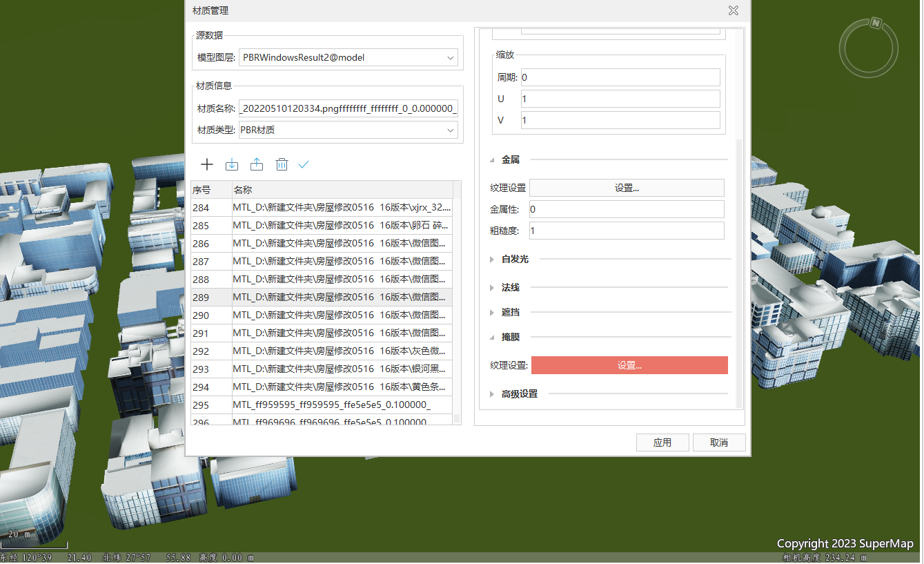This screenshot has height=564, width=924.
Task: Click the V scale input field
Action: tap(620, 120)
